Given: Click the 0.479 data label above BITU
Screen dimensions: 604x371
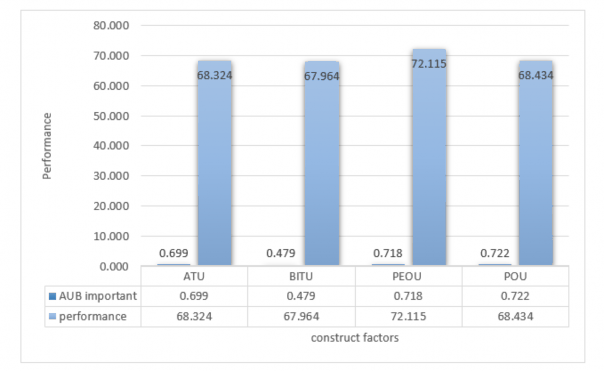Looking at the screenshot, I should point(281,253).
